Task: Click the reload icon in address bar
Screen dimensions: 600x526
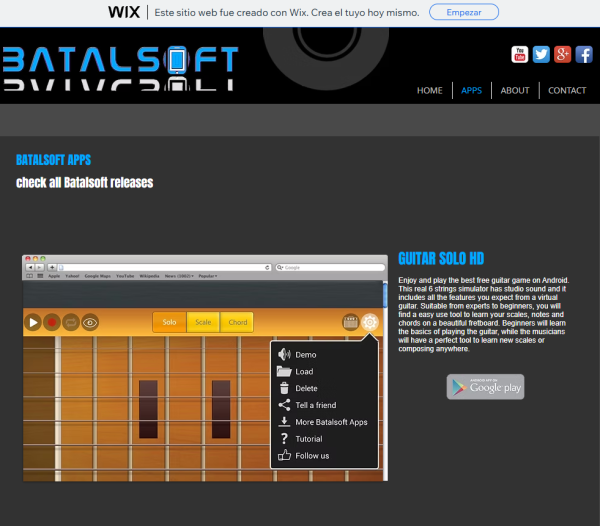Action: 267,267
